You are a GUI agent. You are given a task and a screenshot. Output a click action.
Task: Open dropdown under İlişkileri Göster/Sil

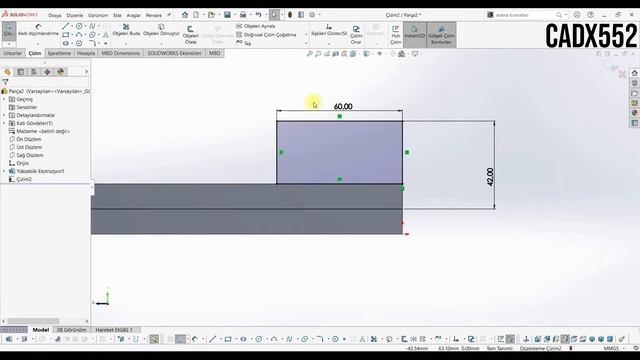(x=329, y=44)
